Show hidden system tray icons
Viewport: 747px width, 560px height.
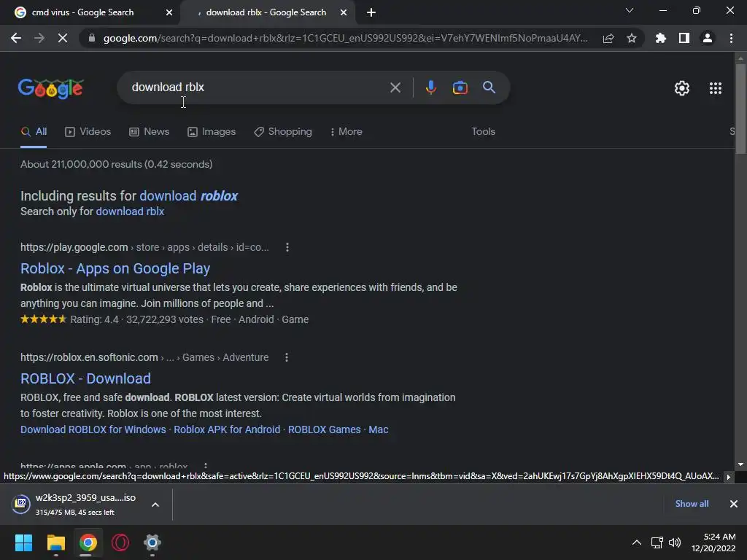(636, 542)
